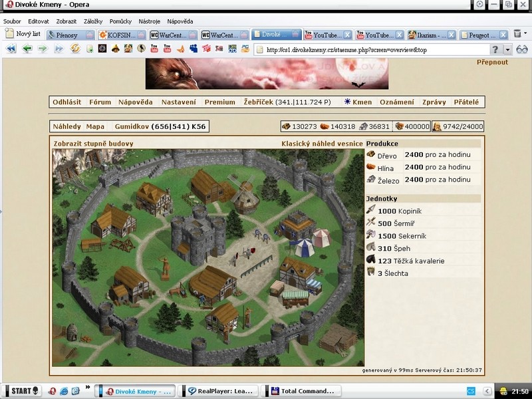Click the green browser Back arrow
Viewport: 532px width, 399px height.
[27, 49]
